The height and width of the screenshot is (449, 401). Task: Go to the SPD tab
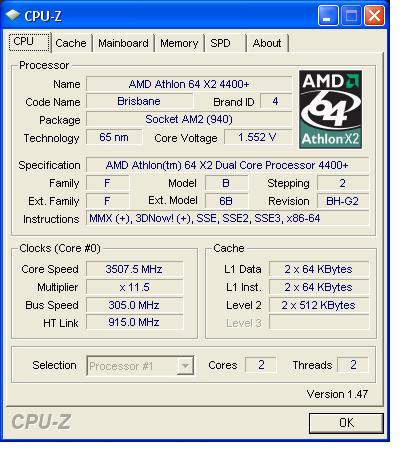[x=225, y=43]
